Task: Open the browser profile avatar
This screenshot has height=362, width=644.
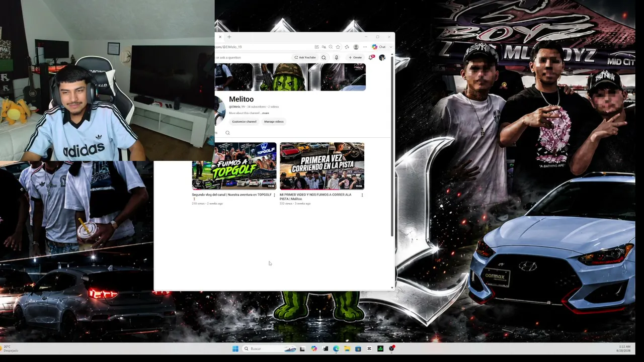Action: (x=356, y=47)
